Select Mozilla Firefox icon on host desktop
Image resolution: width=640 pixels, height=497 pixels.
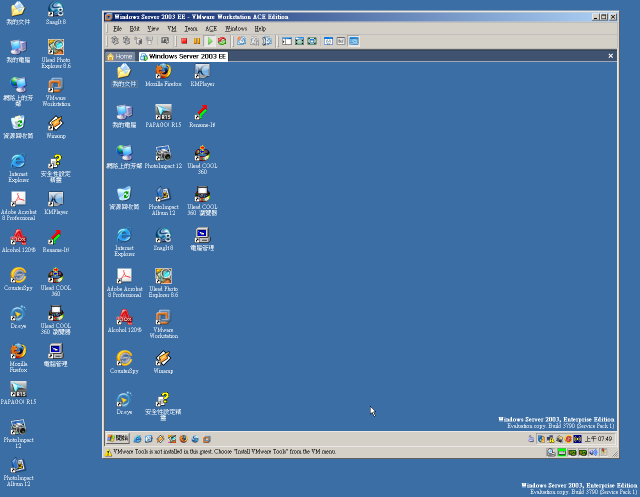click(18, 358)
